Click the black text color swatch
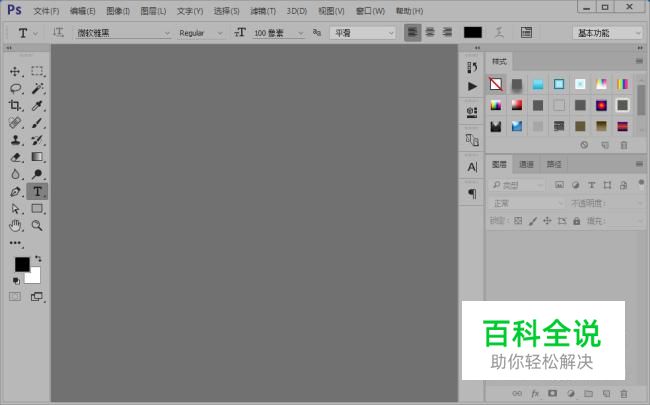The image size is (650, 405). (x=473, y=33)
